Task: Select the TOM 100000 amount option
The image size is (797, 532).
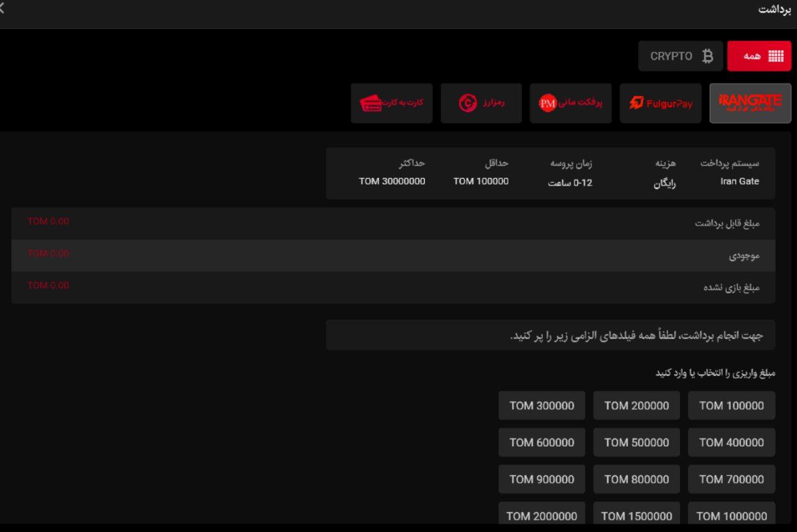Action: 731,405
